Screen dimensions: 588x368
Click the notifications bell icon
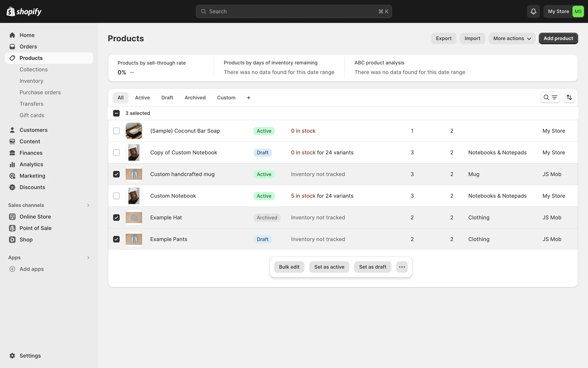coord(533,11)
